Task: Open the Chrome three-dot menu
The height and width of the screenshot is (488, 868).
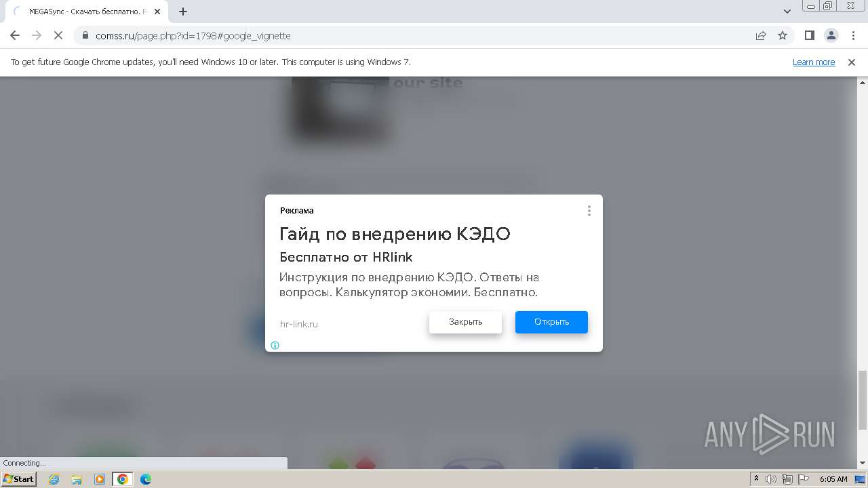Action: point(852,36)
